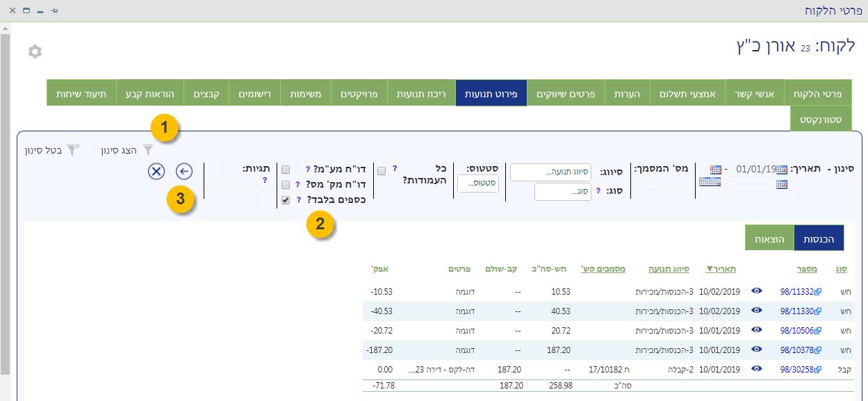Switch to the 'הוצאות' expenses tab

pos(769,238)
